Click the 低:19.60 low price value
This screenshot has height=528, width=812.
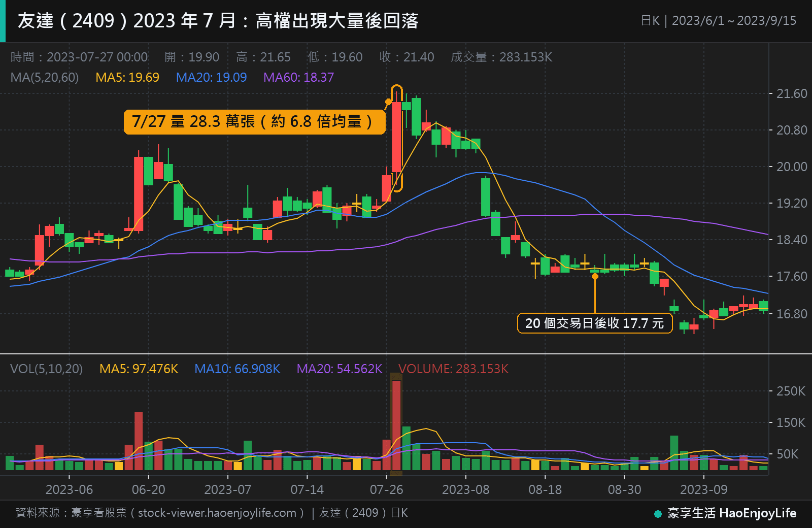click(x=335, y=57)
